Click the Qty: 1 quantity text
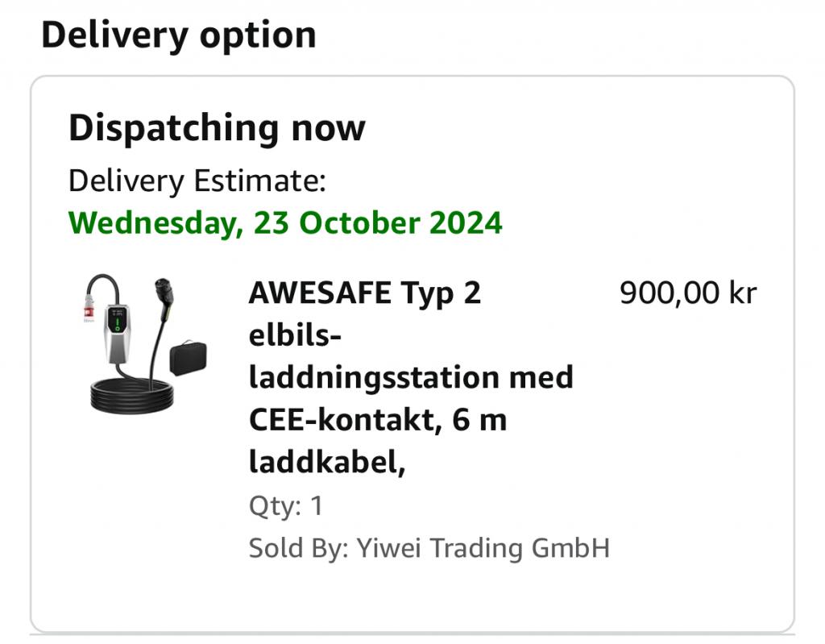 [x=285, y=506]
